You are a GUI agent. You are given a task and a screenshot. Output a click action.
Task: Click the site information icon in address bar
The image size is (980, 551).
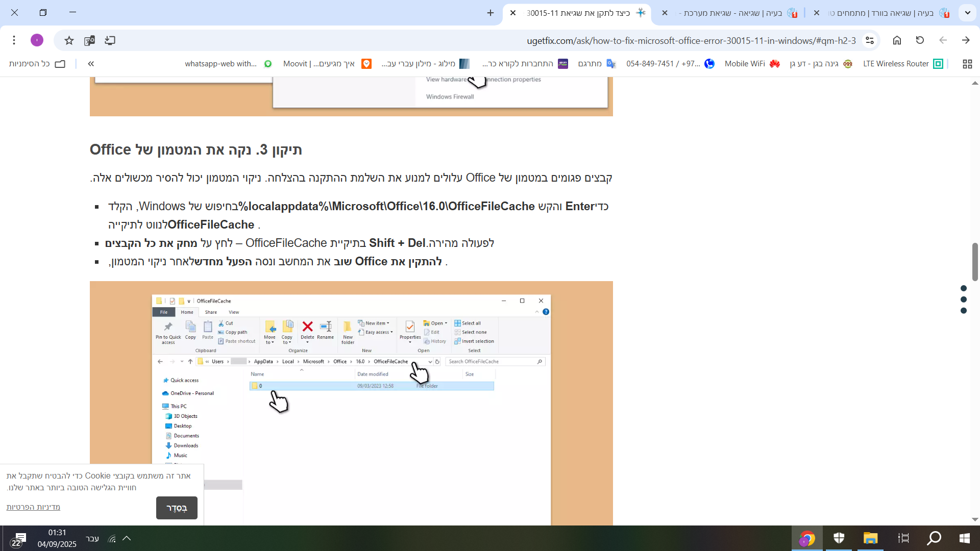click(870, 40)
